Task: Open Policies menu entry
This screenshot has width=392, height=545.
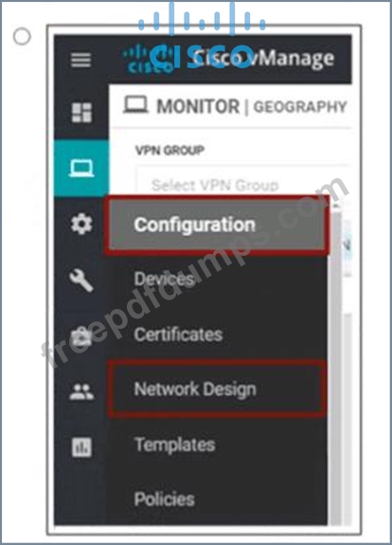Action: (x=164, y=500)
